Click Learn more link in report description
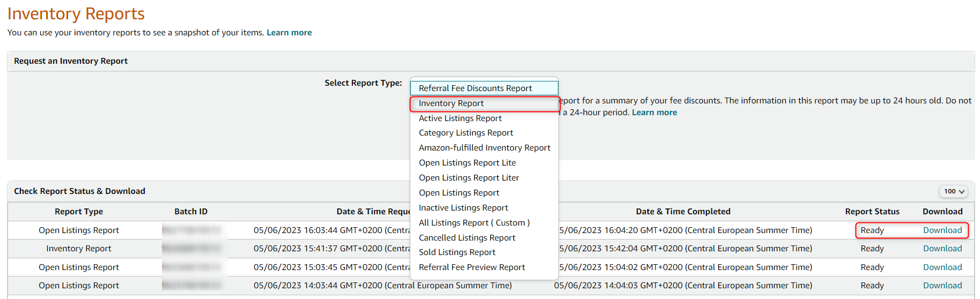The height and width of the screenshot is (299, 980). point(654,113)
